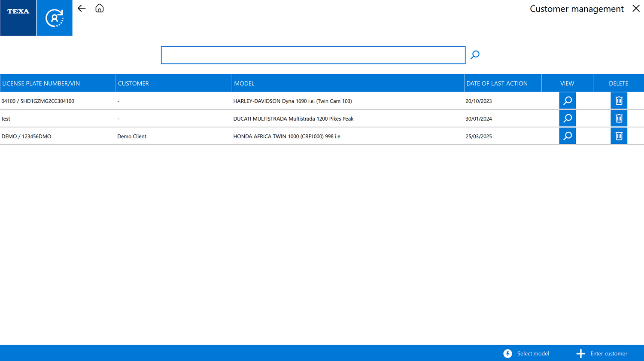The width and height of the screenshot is (644, 361).
Task: Sort by License Plate Number/VIN header
Action: tap(58, 83)
